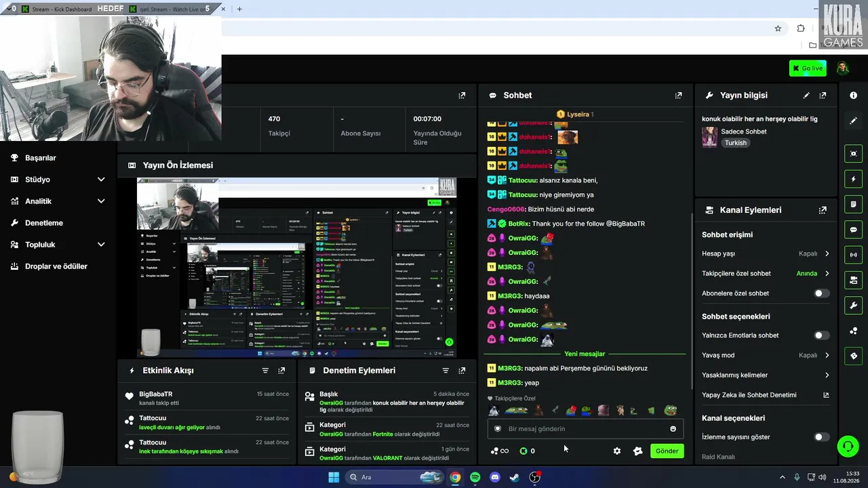
Task: Click the pencil edit icon in right sidebar
Action: tap(853, 121)
